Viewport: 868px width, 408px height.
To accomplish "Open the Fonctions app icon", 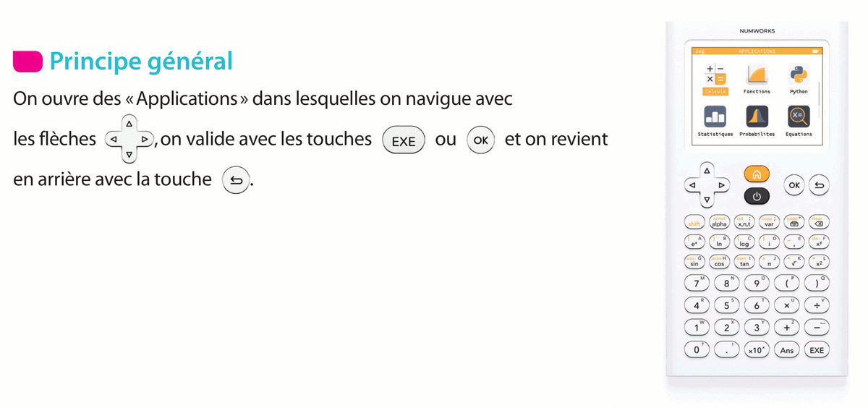I will point(757,75).
